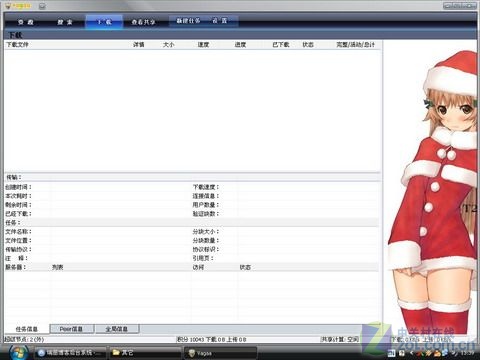Image resolution: width=480 pixels, height=360 pixels.
Task: Click the 已下载 column header
Action: [x=281, y=45]
